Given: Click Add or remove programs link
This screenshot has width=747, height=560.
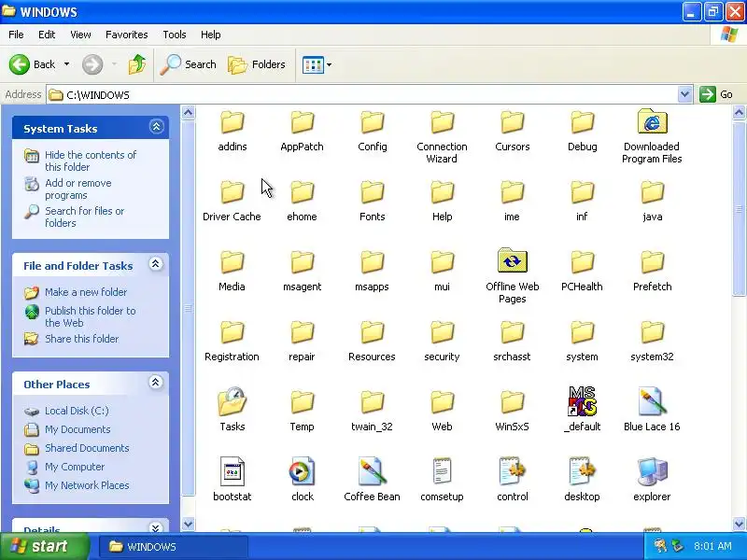Looking at the screenshot, I should pyautogui.click(x=78, y=189).
